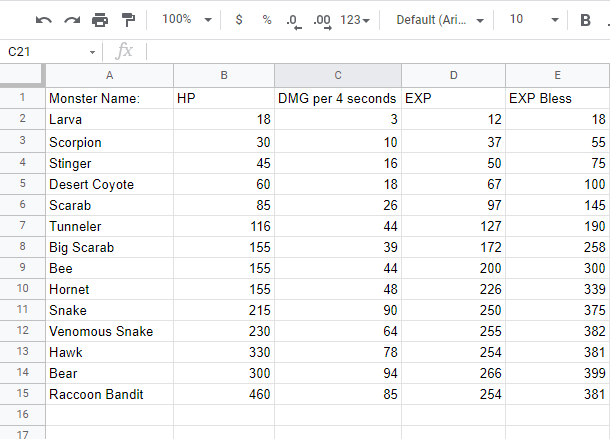Select column D header
The image size is (610, 439).
(x=454, y=75)
